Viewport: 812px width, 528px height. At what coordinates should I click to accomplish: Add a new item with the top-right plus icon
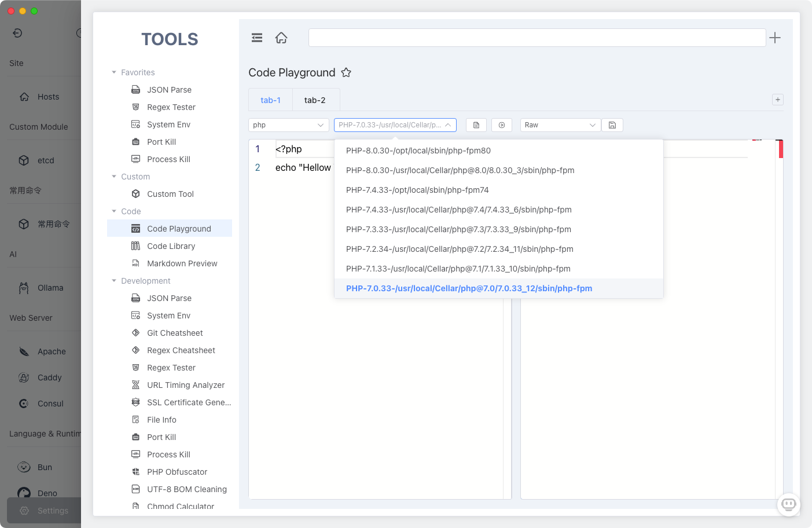(775, 38)
